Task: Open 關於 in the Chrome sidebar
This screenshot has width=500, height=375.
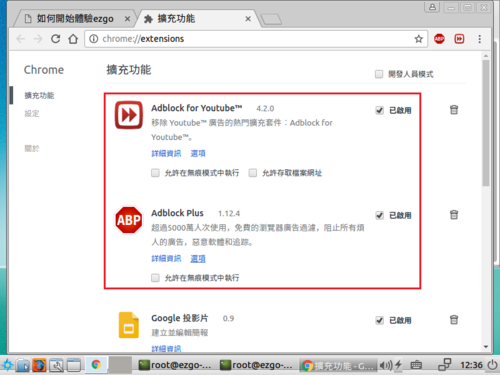Action: [x=32, y=148]
